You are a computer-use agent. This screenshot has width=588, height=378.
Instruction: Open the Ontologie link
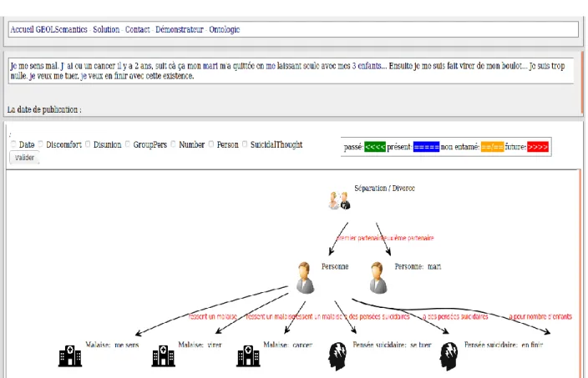tap(224, 29)
